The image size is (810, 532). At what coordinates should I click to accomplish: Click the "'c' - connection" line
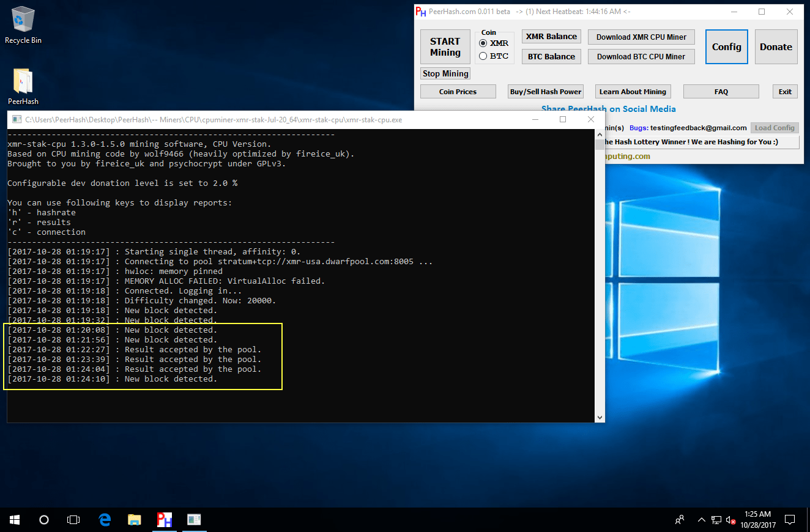pos(46,232)
